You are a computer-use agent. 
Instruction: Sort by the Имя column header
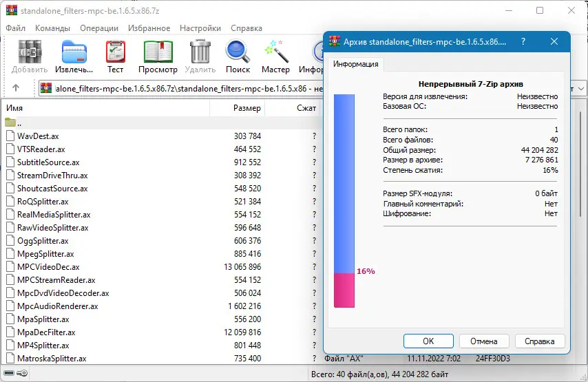pyautogui.click(x=106, y=108)
